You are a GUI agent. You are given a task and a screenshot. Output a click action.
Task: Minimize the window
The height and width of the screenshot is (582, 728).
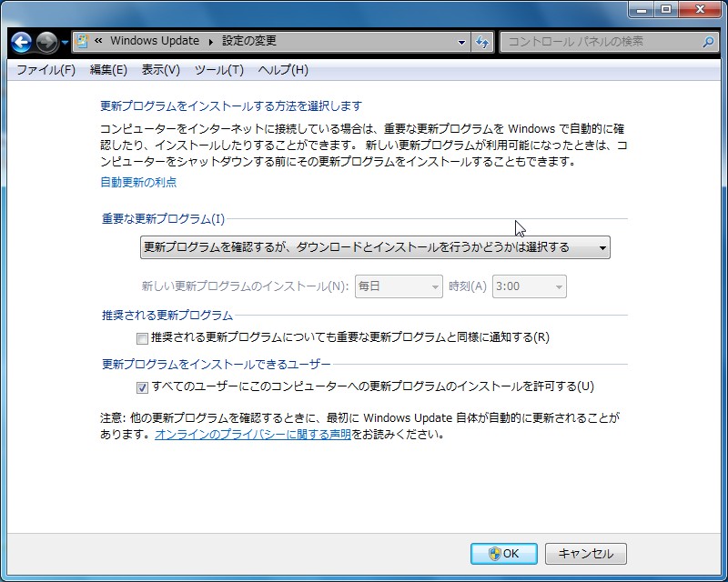pyautogui.click(x=642, y=9)
